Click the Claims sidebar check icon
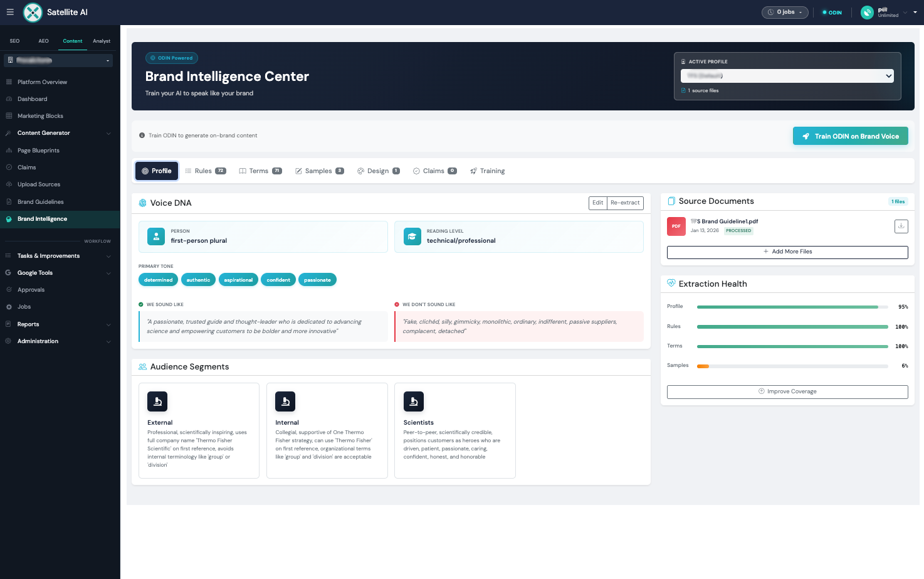924x579 pixels. (9, 167)
